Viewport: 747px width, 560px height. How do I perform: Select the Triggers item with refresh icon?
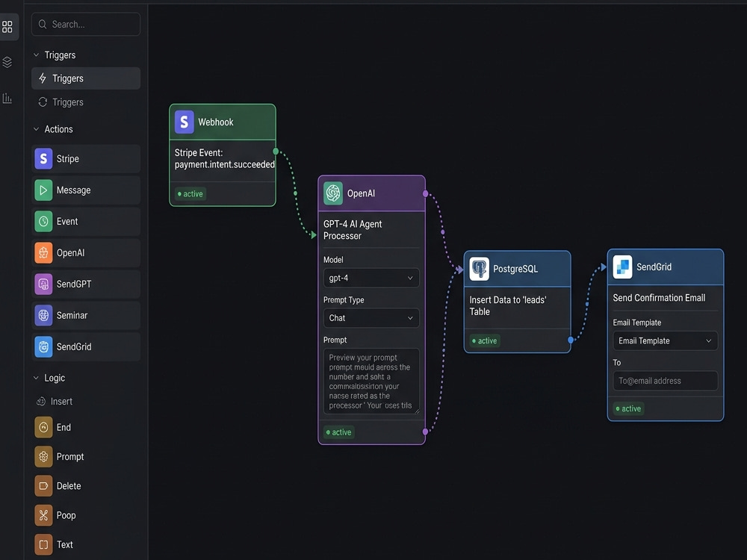click(86, 102)
